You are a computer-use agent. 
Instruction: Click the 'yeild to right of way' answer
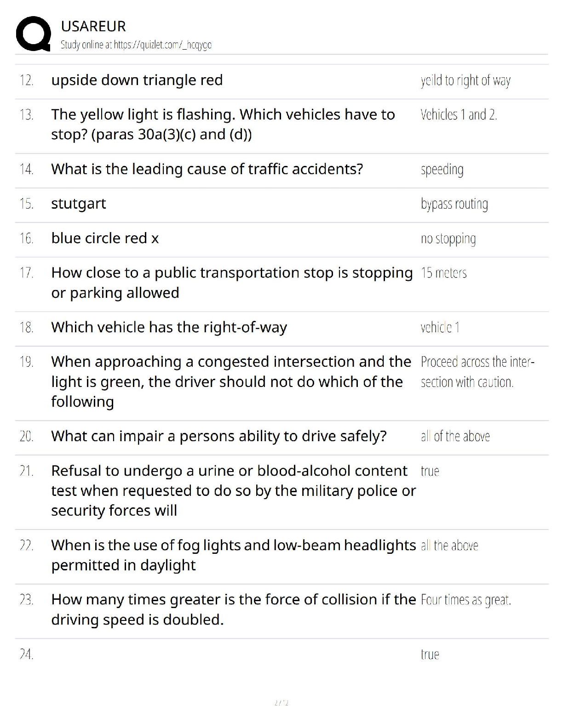[465, 80]
